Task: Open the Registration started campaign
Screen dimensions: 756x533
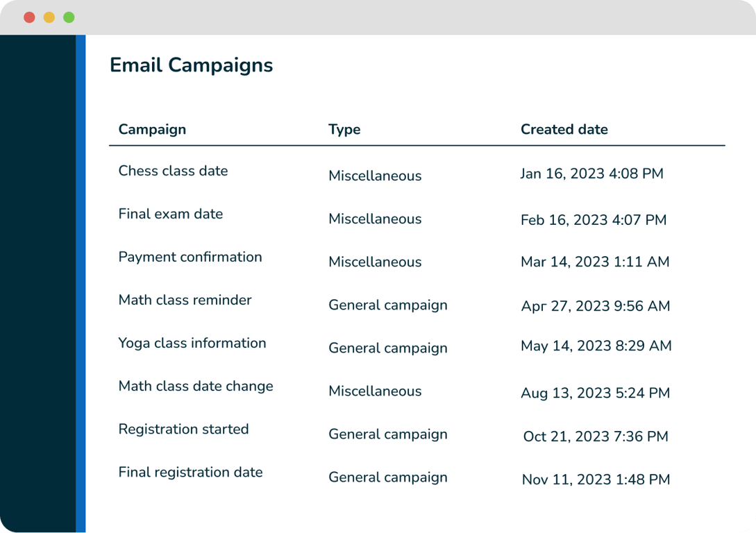Action: pos(183,429)
